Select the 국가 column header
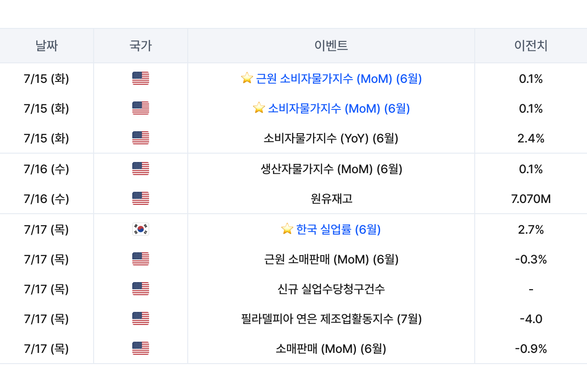This screenshot has height=392, width=587. point(141,46)
